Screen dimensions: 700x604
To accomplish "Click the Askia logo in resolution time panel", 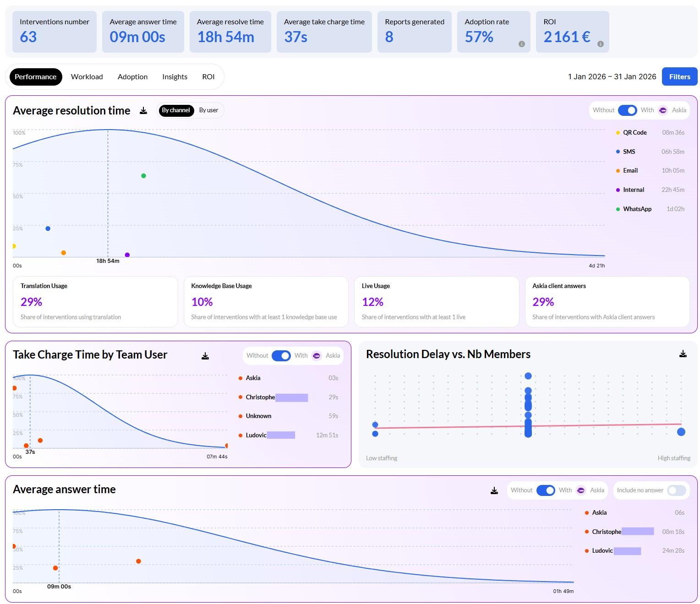I will pyautogui.click(x=663, y=110).
